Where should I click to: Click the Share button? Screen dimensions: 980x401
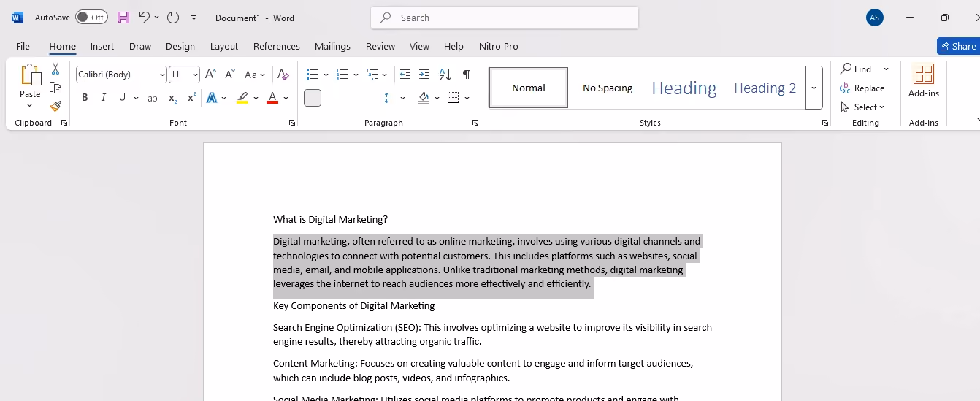(958, 46)
